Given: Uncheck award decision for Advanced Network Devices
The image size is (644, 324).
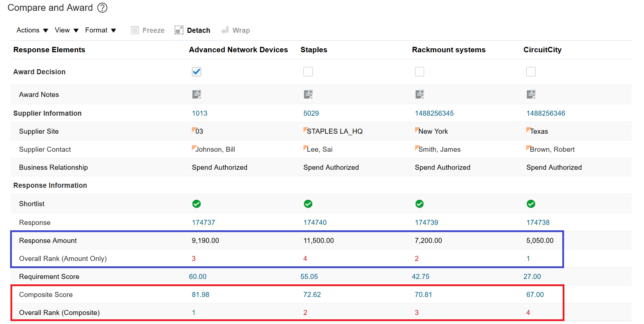Looking at the screenshot, I should point(197,72).
